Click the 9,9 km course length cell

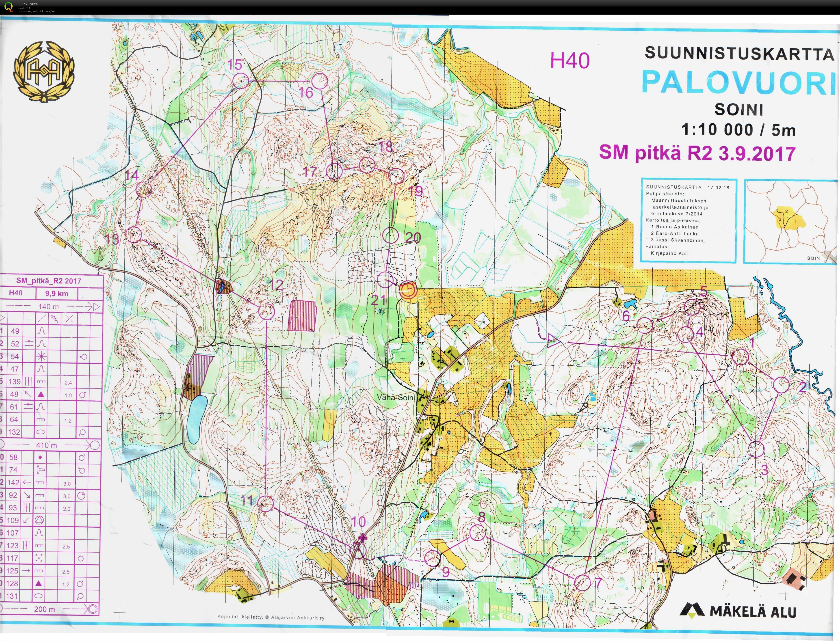[x=57, y=294]
